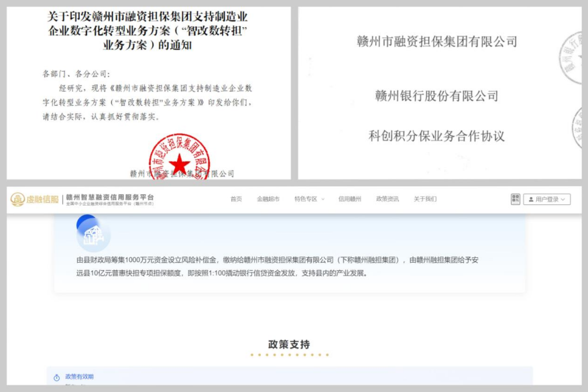Click the 赣州智慧融资信用服务平台 title
588x392 pixels.
110,197
